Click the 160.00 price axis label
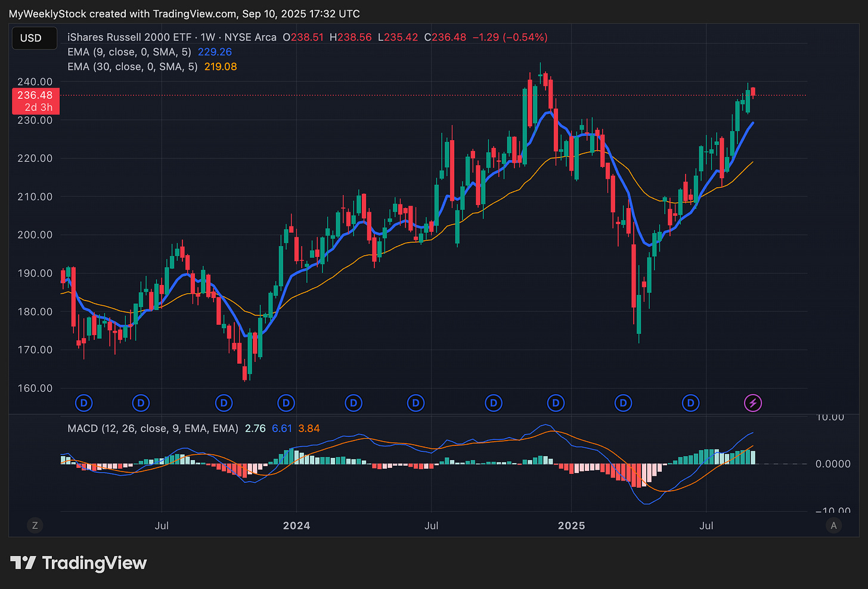This screenshot has height=589, width=868. point(35,388)
